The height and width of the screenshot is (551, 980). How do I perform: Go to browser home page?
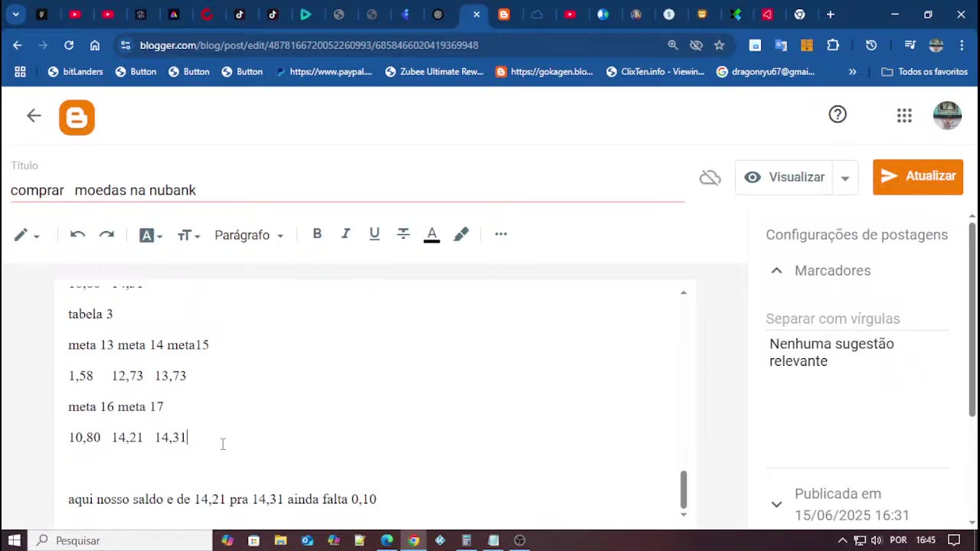click(x=95, y=45)
